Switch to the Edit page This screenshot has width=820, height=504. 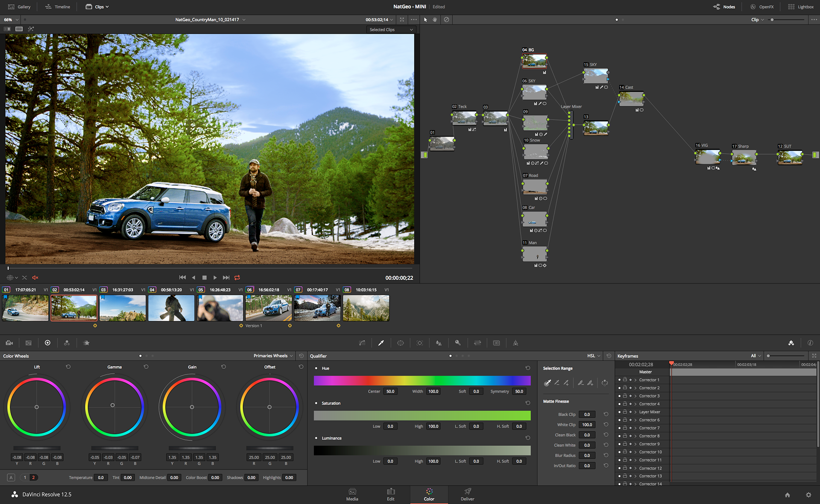(391, 495)
